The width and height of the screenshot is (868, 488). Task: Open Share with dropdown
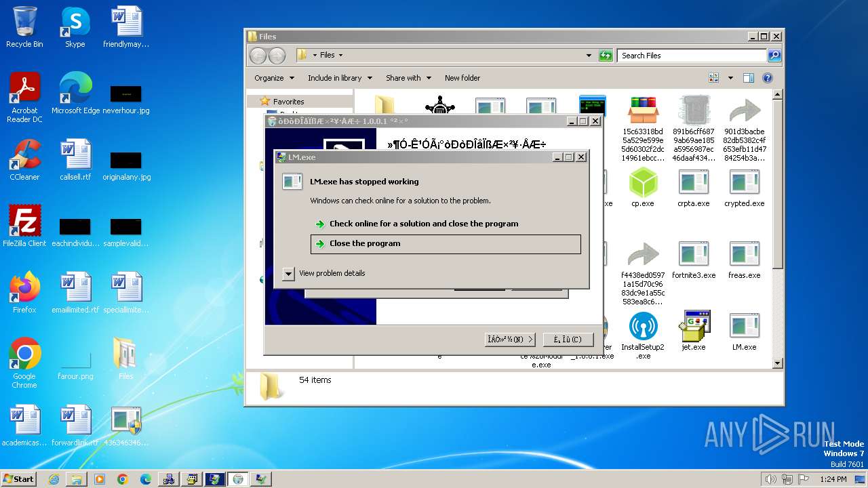pyautogui.click(x=408, y=78)
